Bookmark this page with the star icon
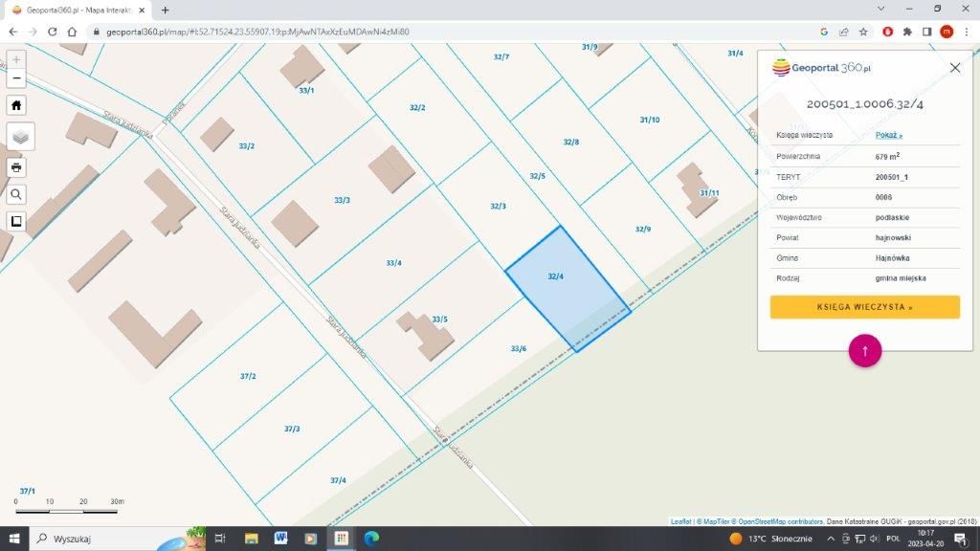 point(863,32)
